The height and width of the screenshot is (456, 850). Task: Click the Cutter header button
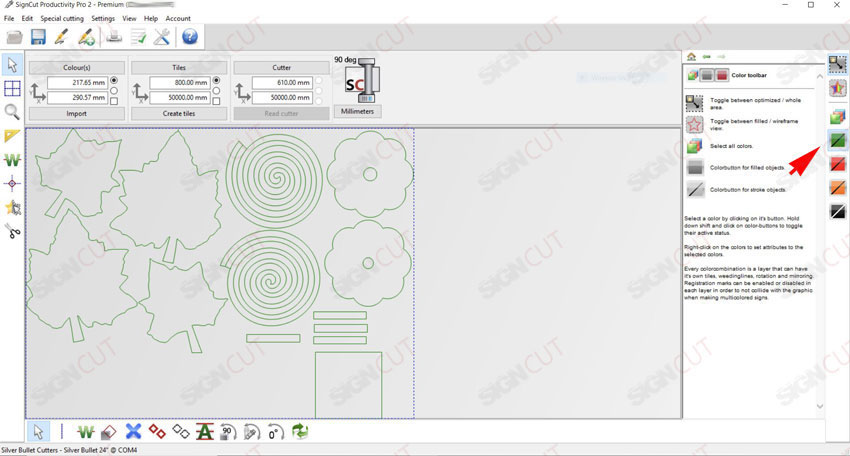pos(281,68)
